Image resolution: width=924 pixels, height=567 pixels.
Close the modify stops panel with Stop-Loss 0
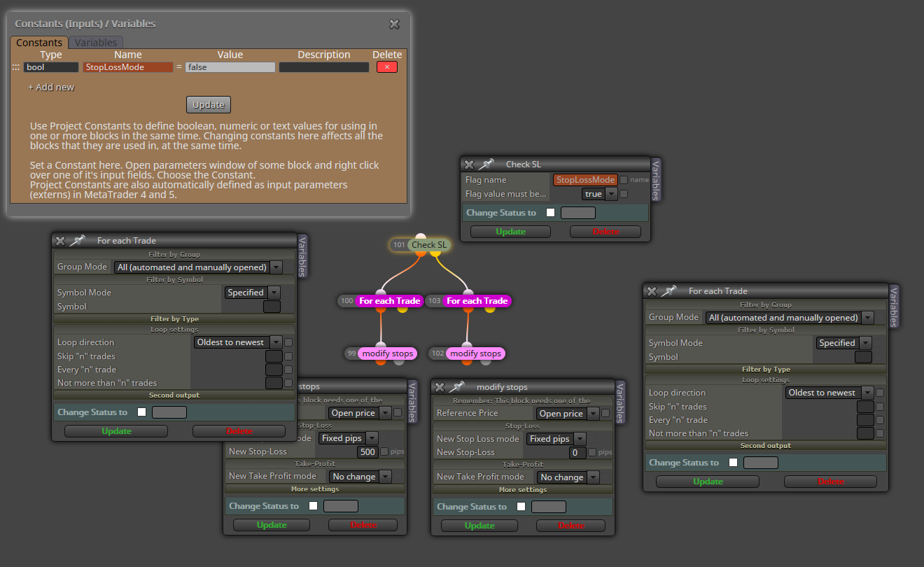[x=440, y=387]
